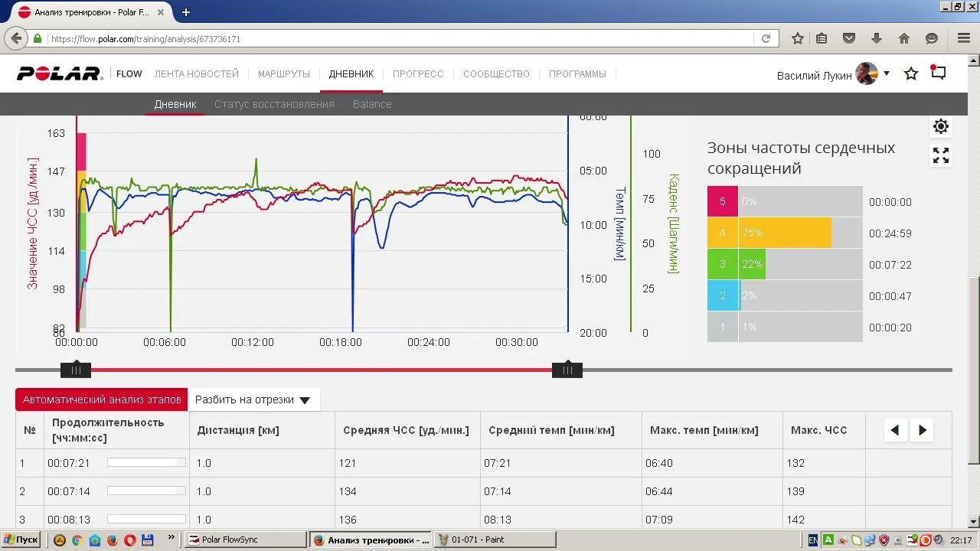Open the Balance tab
Image resolution: width=980 pixels, height=551 pixels.
click(x=372, y=104)
